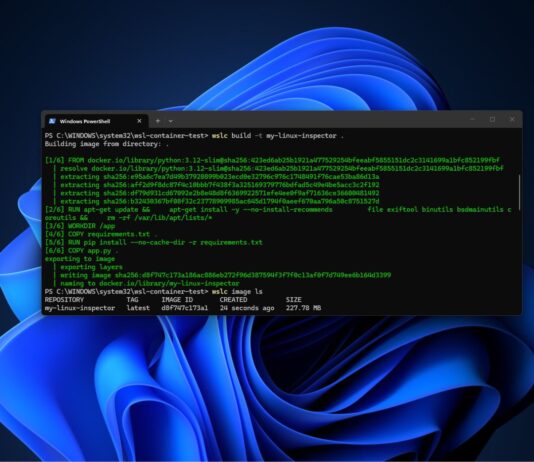
Task: Click the terminal vertical scrollbar thumb
Action: (x=519, y=193)
